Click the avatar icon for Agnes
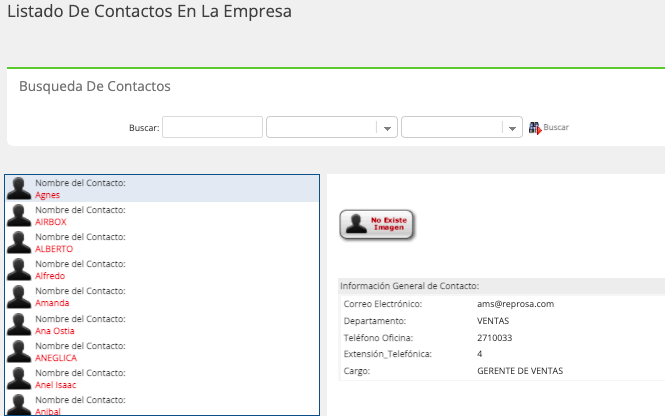Image resolution: width=665 pixels, height=416 pixels. point(19,188)
